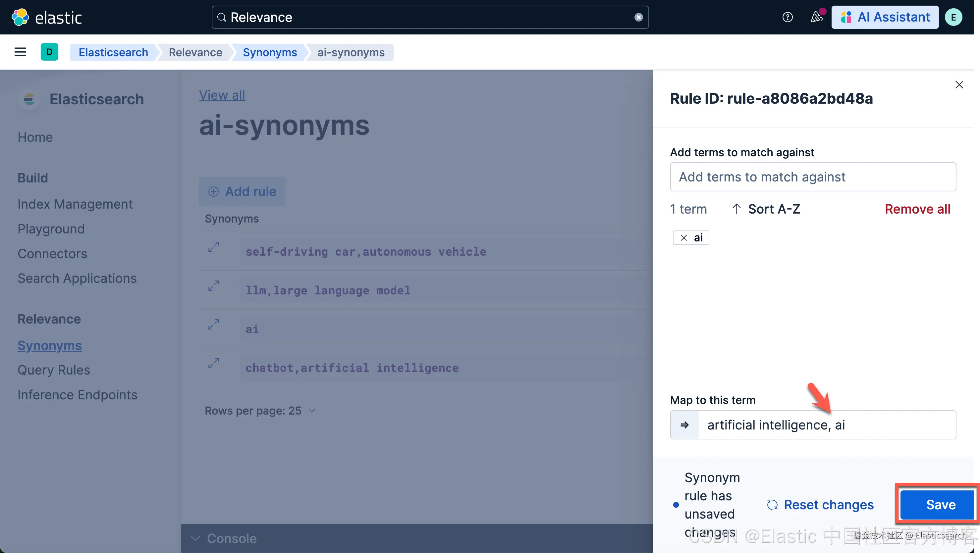Open the newsfeed notifications icon
This screenshot has width=980, height=553.
coord(816,17)
